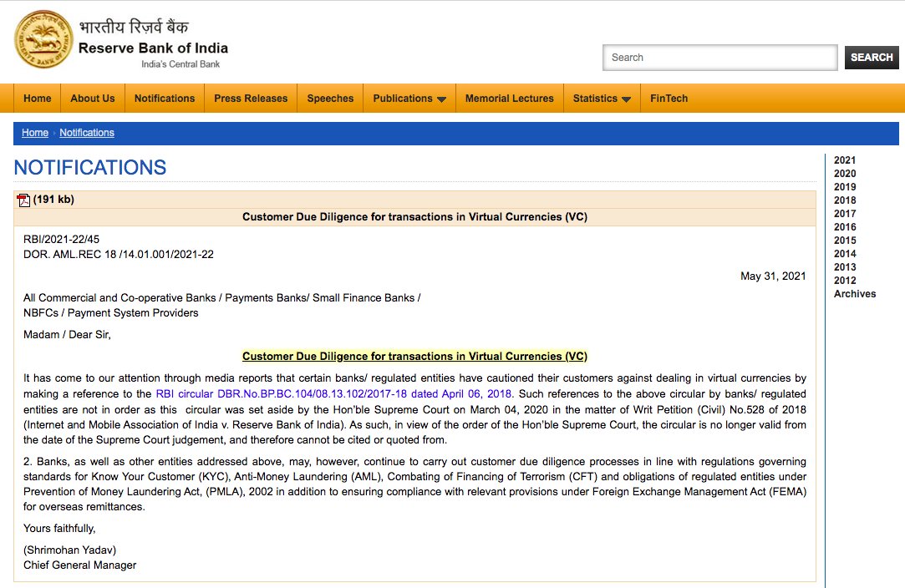Click the DOR. AML.REC 18 reference line

[x=119, y=255]
